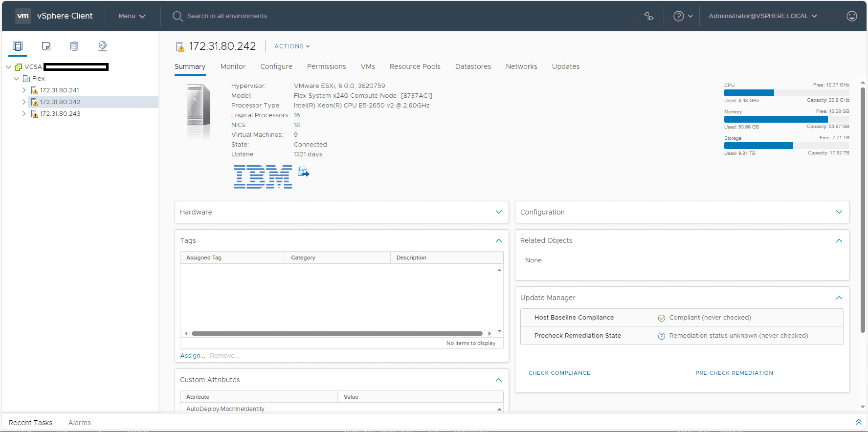
Task: Click the search magnifier icon
Action: (178, 16)
